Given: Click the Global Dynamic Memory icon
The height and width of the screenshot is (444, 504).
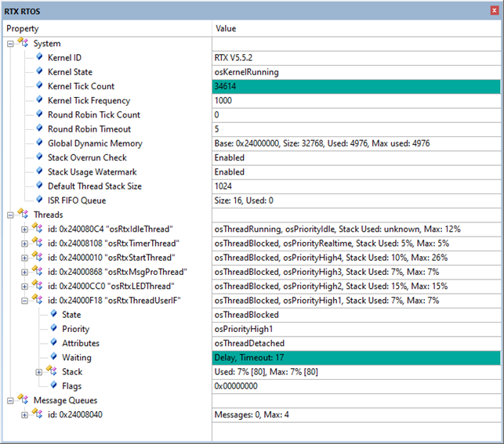Looking at the screenshot, I should pyautogui.click(x=39, y=143).
